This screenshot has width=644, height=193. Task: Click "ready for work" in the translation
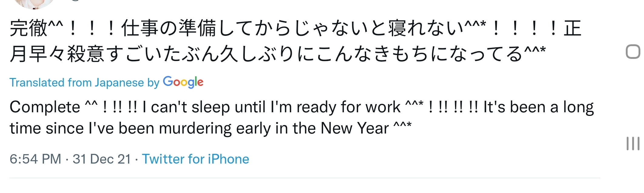point(348,107)
